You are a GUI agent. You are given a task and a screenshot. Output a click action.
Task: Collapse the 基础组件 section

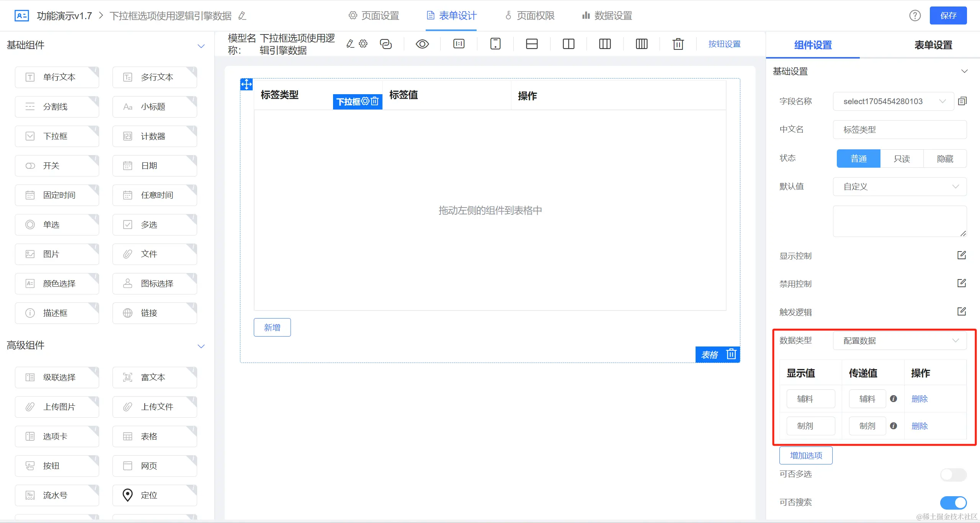201,46
